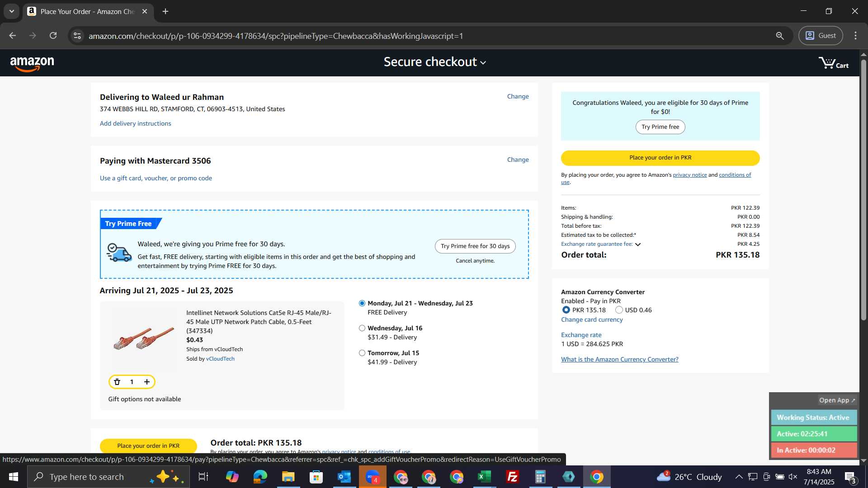Click the zoom magnifier icon in the address bar
This screenshot has width=868, height=488.
(780, 36)
